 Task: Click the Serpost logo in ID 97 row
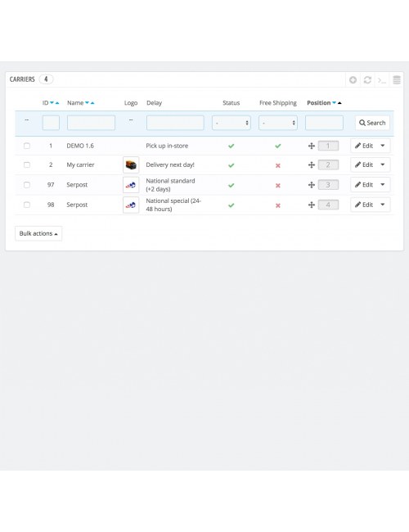click(131, 185)
